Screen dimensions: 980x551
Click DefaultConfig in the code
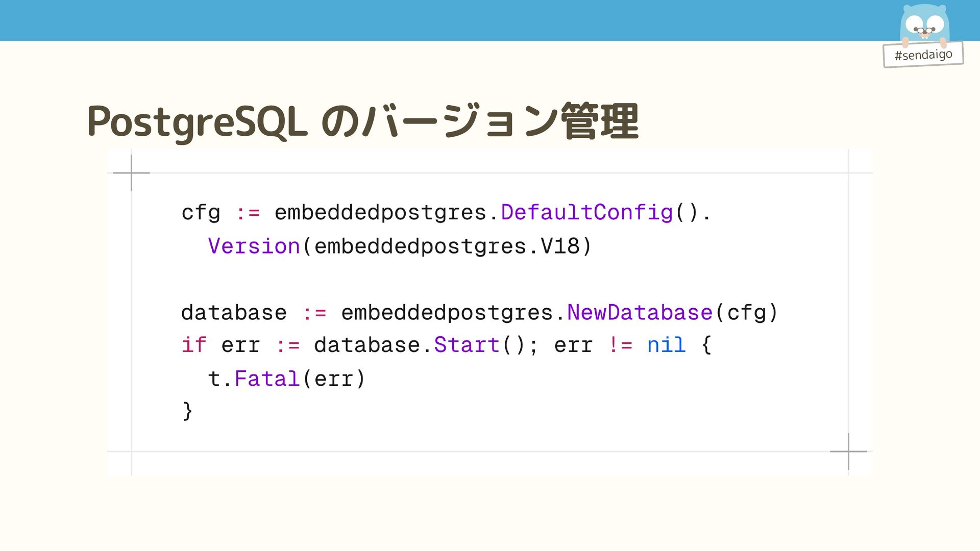(x=587, y=212)
